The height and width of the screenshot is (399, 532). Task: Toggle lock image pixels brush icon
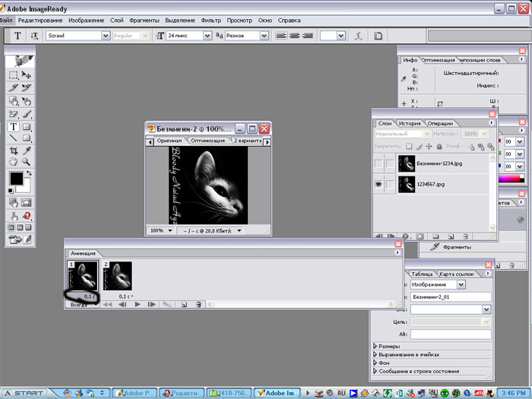click(419, 146)
